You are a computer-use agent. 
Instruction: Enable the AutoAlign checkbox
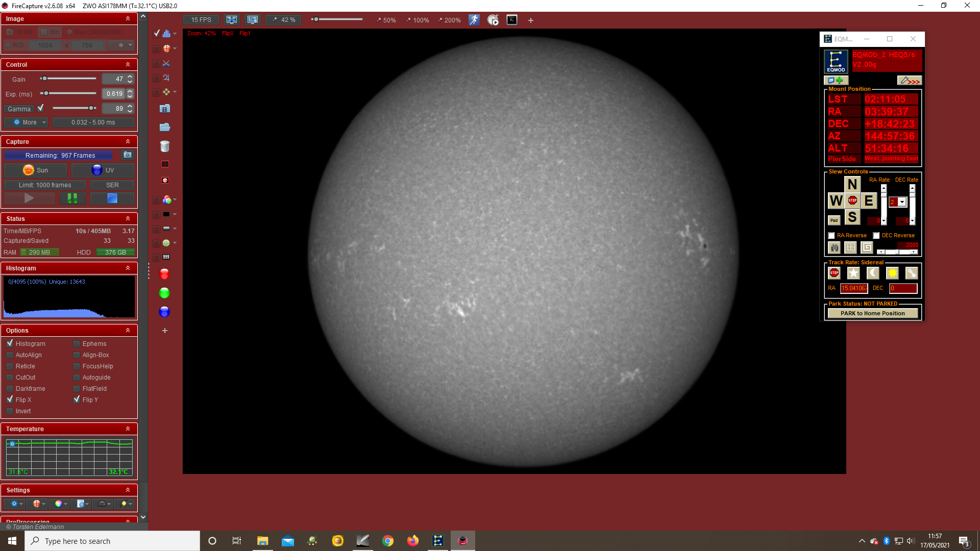point(10,355)
